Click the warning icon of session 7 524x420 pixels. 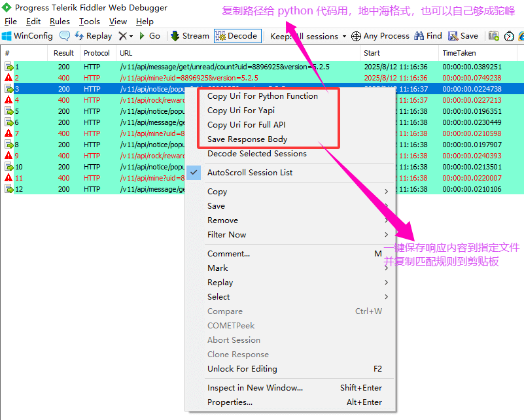(9, 133)
